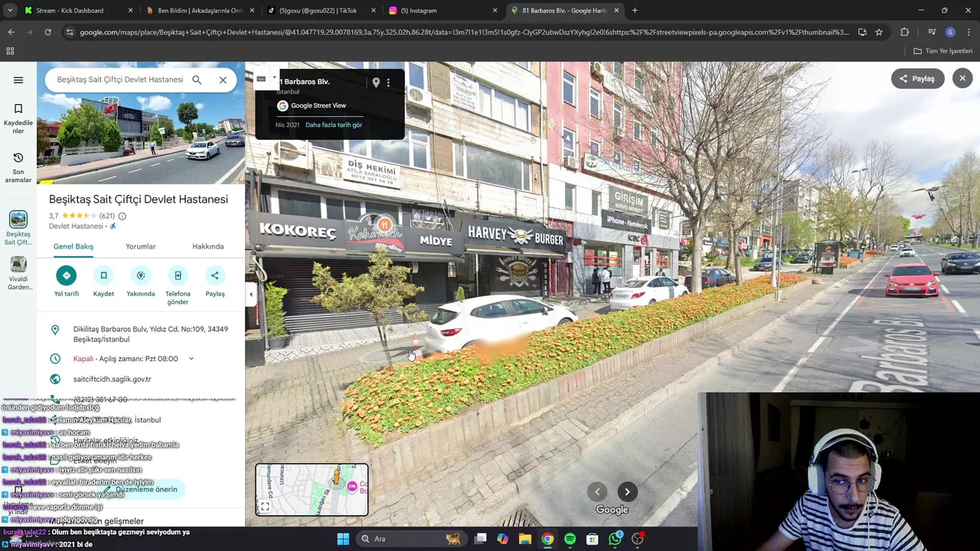Open the Kaydedilenler saved places
Image resolution: width=980 pixels, height=551 pixels.
[18, 119]
